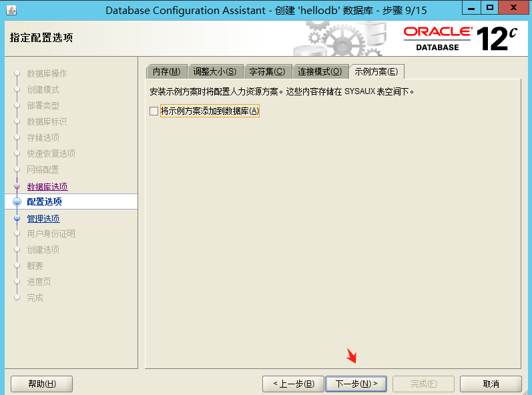Go to the 连接模式(O) tab
Image resolution: width=532 pixels, height=395 pixels.
(320, 71)
